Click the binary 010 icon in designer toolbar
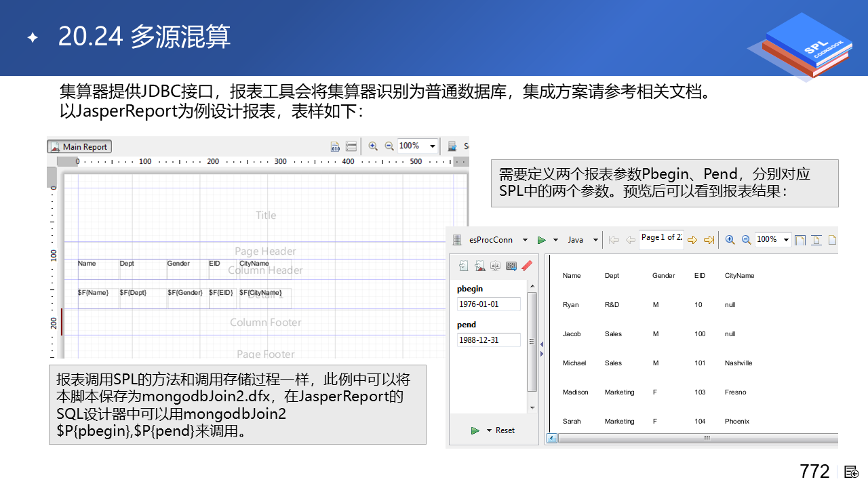Image resolution: width=868 pixels, height=488 pixels. [x=335, y=146]
